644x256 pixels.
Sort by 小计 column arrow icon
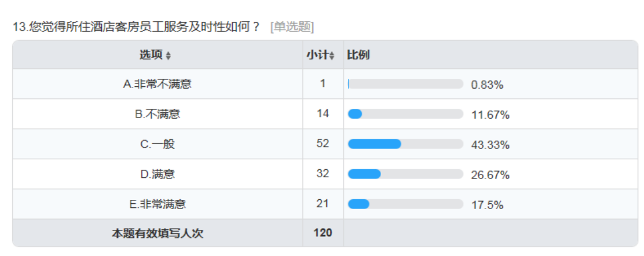coord(332,56)
